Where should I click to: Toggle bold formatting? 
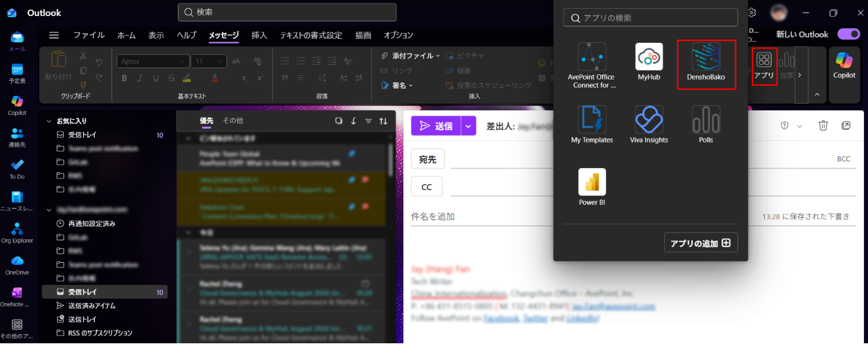124,78
